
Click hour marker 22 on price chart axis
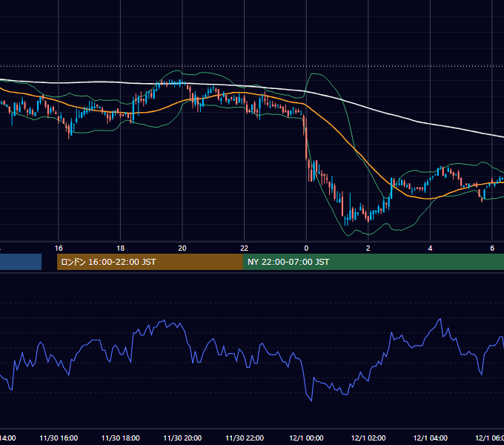[x=245, y=248]
